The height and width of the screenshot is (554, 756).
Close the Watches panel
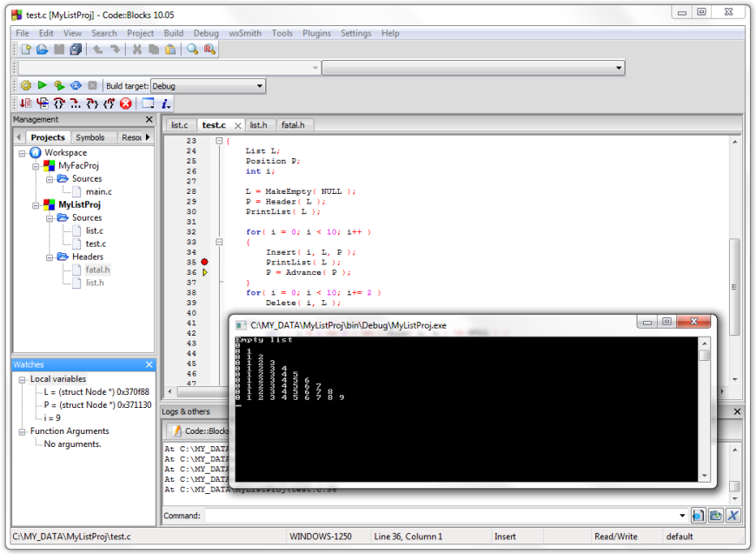(x=149, y=364)
